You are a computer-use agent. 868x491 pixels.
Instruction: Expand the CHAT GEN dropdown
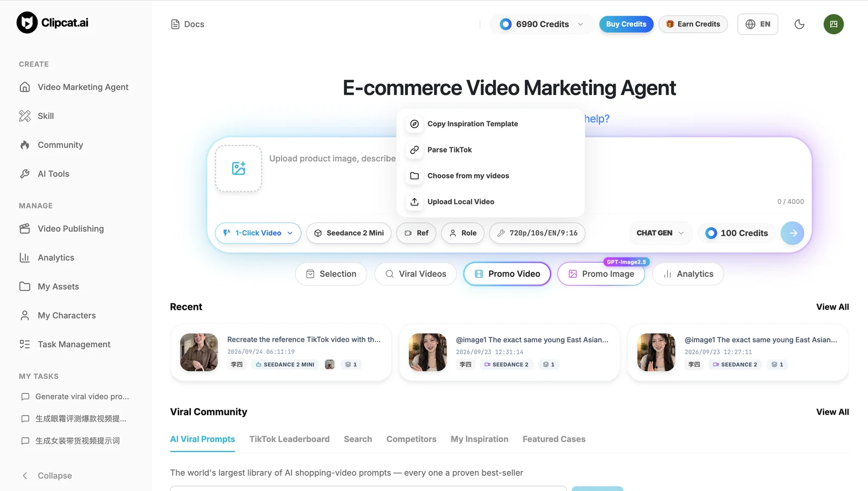(x=660, y=233)
